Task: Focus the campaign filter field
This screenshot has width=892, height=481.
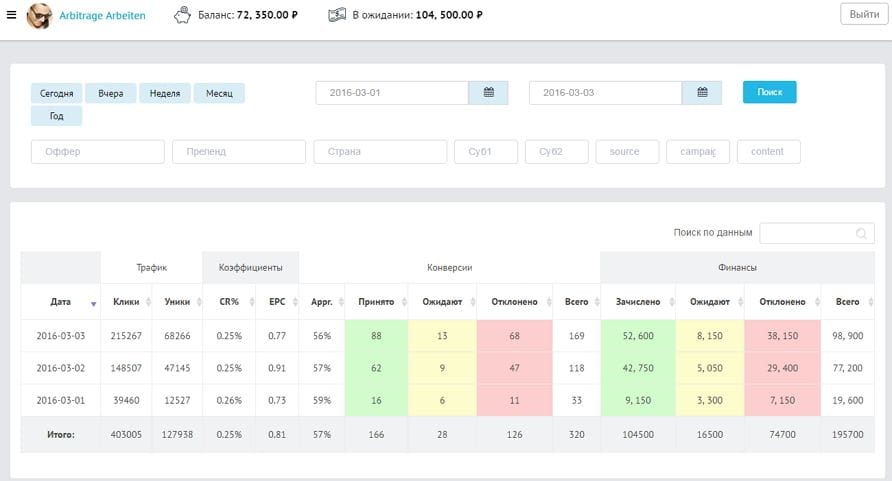Action: 698,152
